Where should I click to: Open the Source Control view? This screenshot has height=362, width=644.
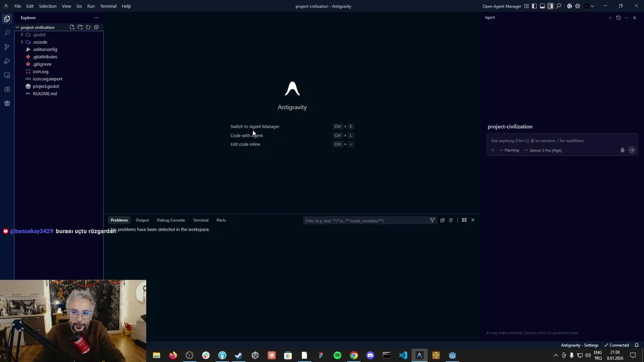[7, 47]
